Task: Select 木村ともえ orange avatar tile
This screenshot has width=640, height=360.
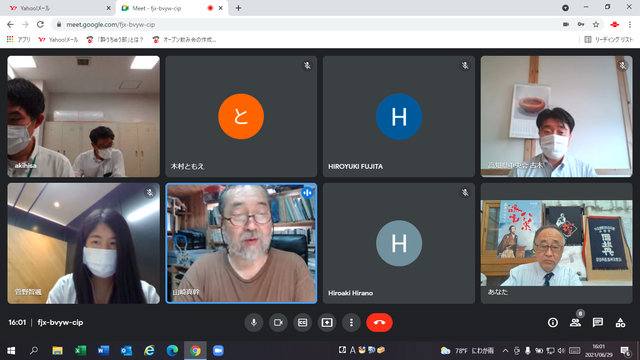Action: click(x=241, y=116)
